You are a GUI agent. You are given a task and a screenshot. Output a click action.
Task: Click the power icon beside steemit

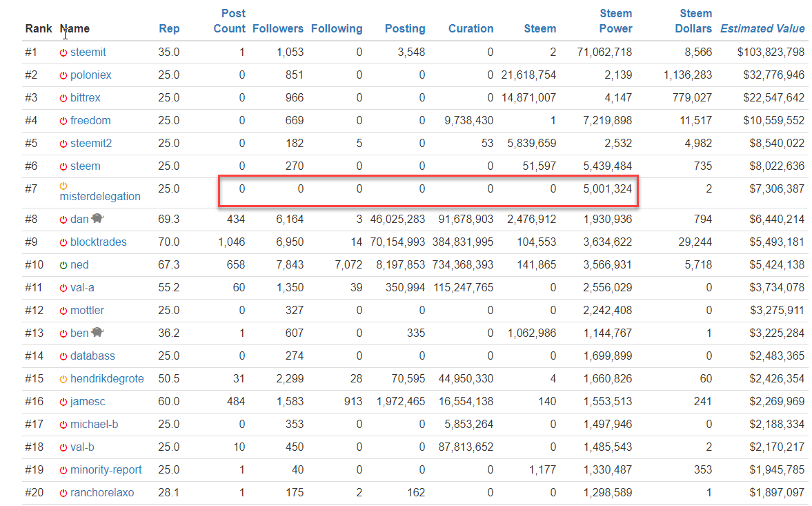[x=63, y=52]
